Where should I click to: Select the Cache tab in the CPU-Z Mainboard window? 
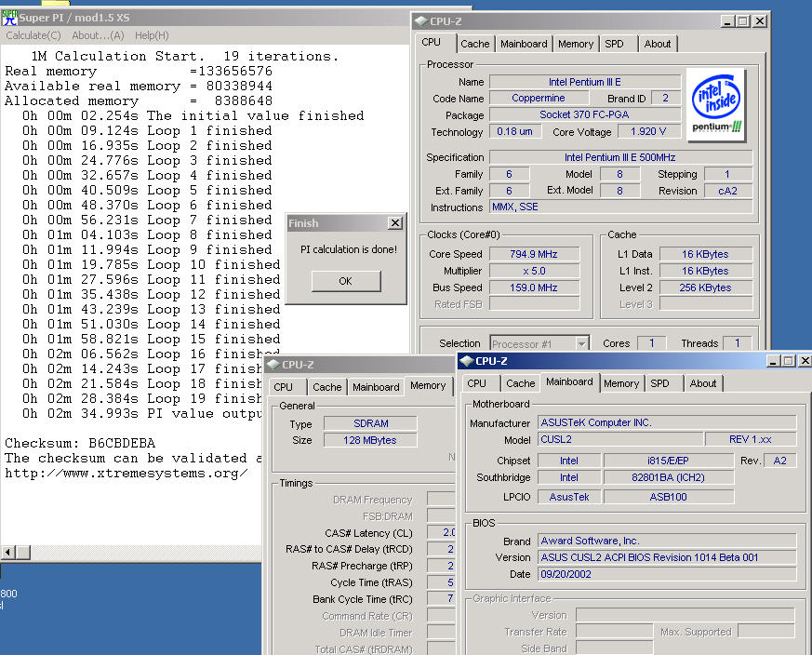click(x=521, y=383)
